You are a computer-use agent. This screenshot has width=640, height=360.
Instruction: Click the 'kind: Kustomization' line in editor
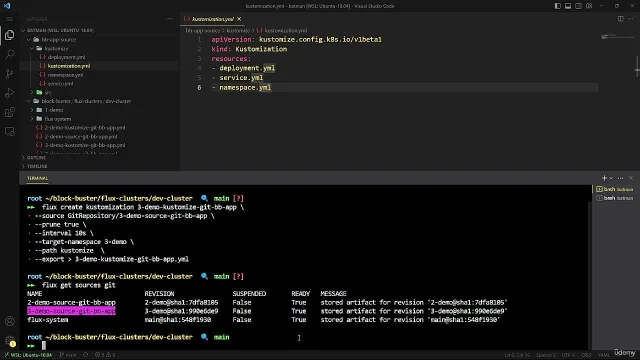[x=249, y=49]
